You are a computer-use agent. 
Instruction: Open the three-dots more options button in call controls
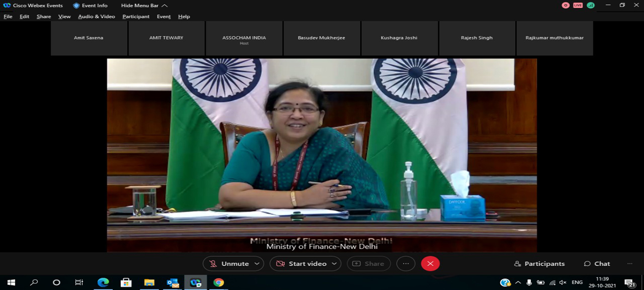point(405,264)
